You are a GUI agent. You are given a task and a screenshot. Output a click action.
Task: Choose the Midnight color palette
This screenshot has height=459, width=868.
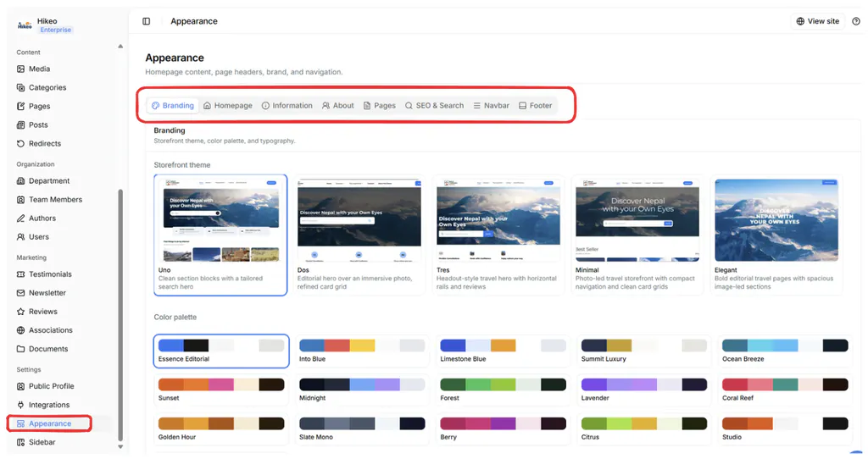[362, 390]
